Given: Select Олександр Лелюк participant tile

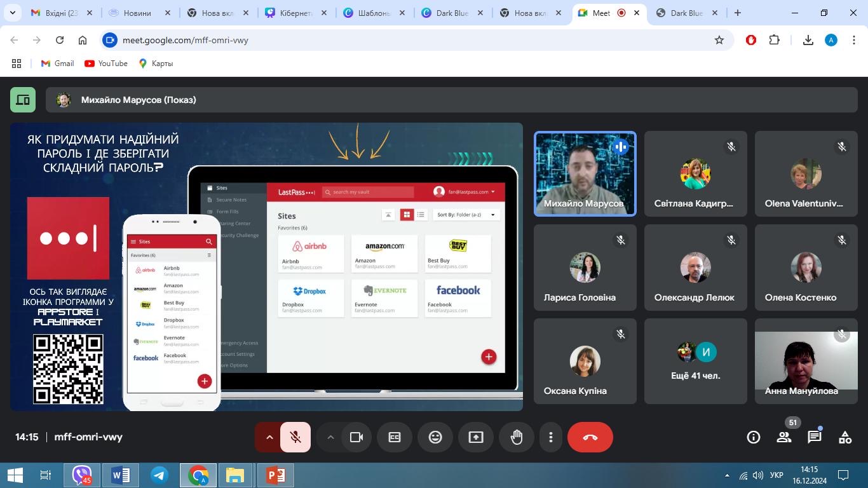Looking at the screenshot, I should 696,268.
